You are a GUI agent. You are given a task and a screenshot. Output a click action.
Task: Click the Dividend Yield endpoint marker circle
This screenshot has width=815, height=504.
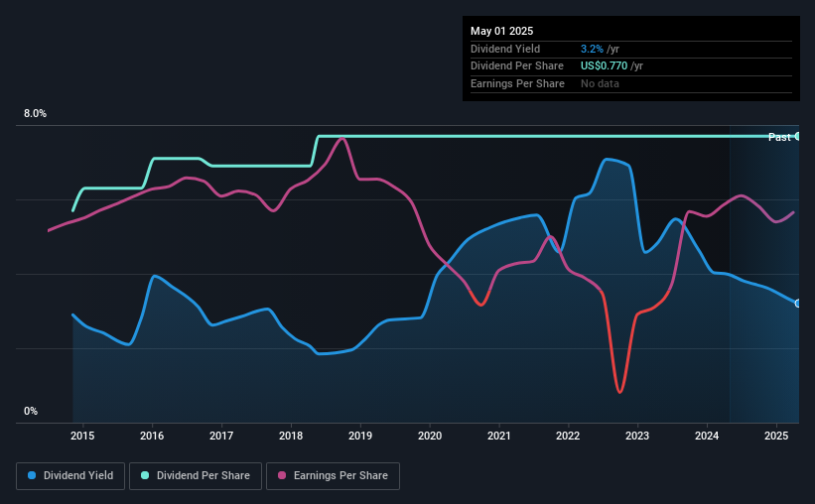(x=798, y=304)
